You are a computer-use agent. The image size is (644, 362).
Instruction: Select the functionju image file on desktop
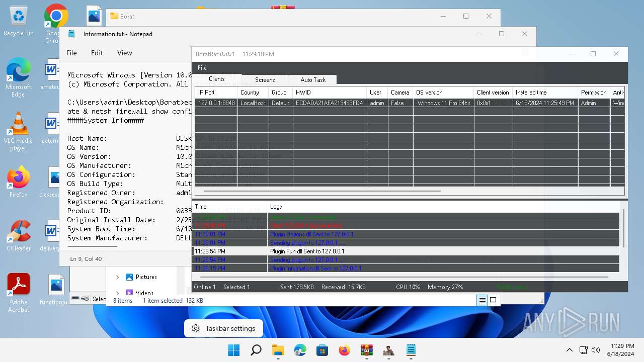point(55,290)
